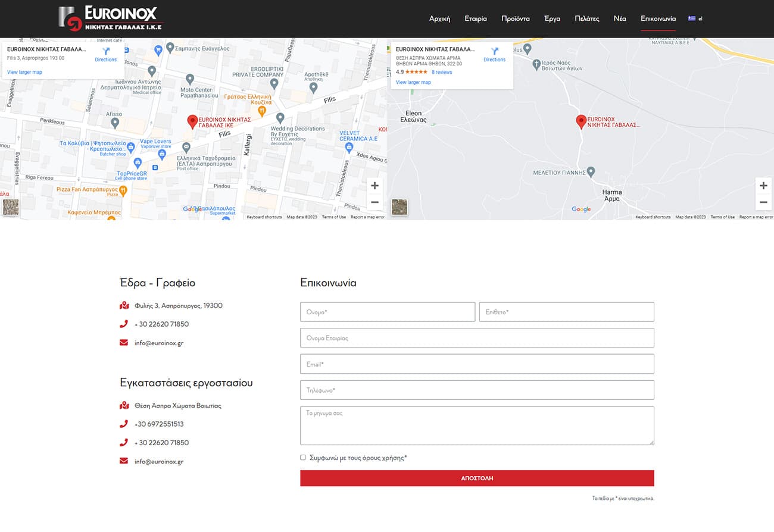Focus the Email input field
The width and height of the screenshot is (774, 532).
[x=477, y=364]
